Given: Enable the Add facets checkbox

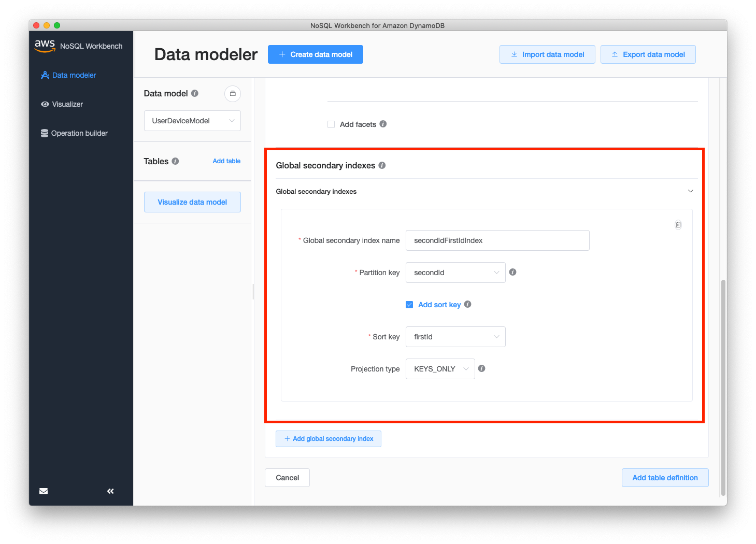Looking at the screenshot, I should [x=331, y=124].
